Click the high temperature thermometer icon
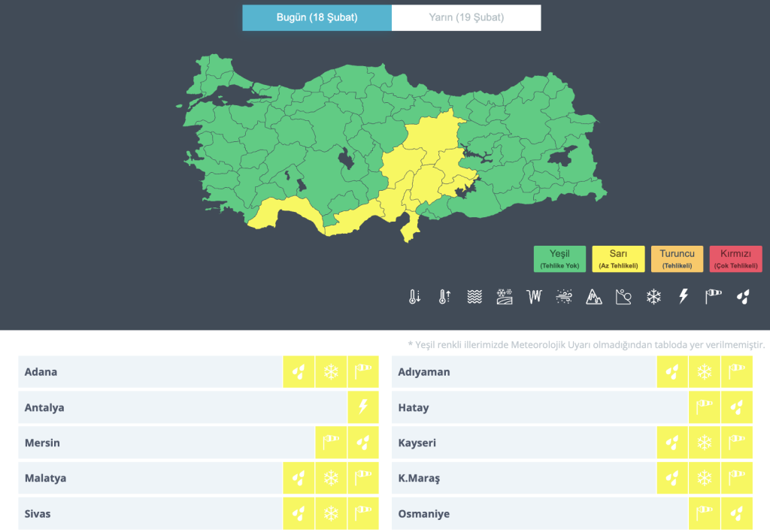The image size is (770, 532). point(444,297)
